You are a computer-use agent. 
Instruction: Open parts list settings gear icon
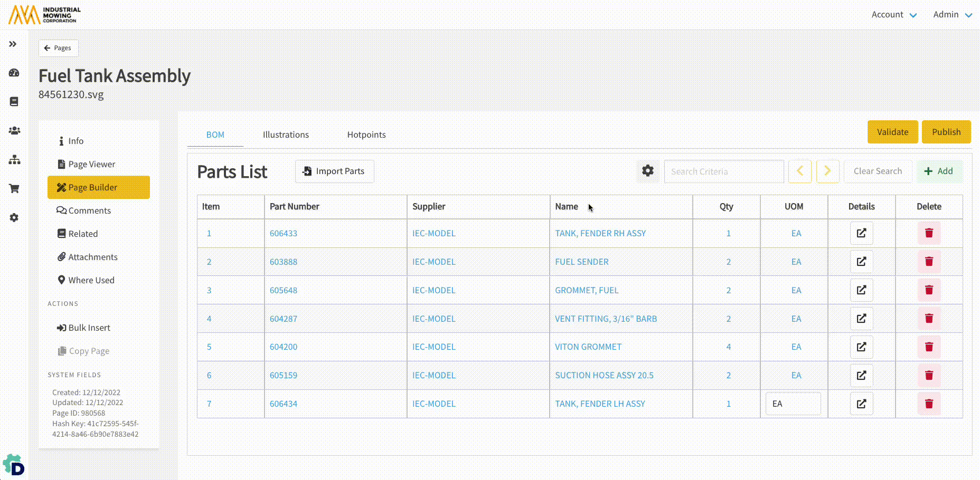coord(648,171)
